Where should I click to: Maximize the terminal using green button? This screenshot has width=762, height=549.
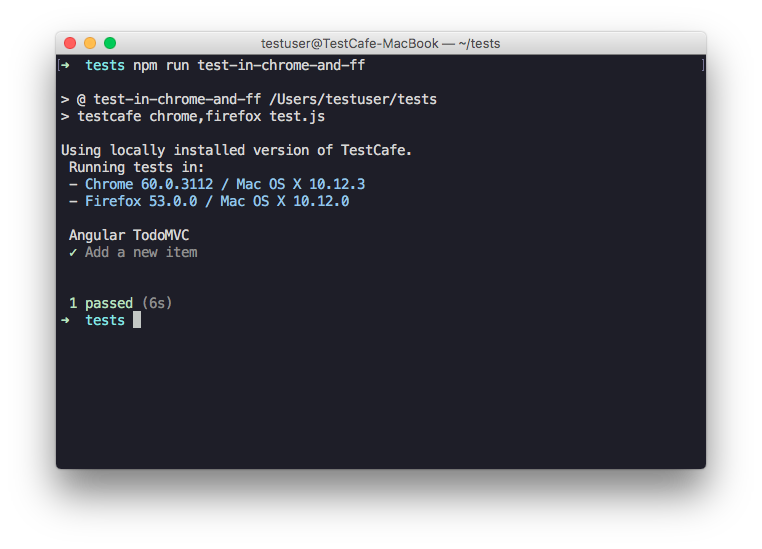(x=110, y=43)
